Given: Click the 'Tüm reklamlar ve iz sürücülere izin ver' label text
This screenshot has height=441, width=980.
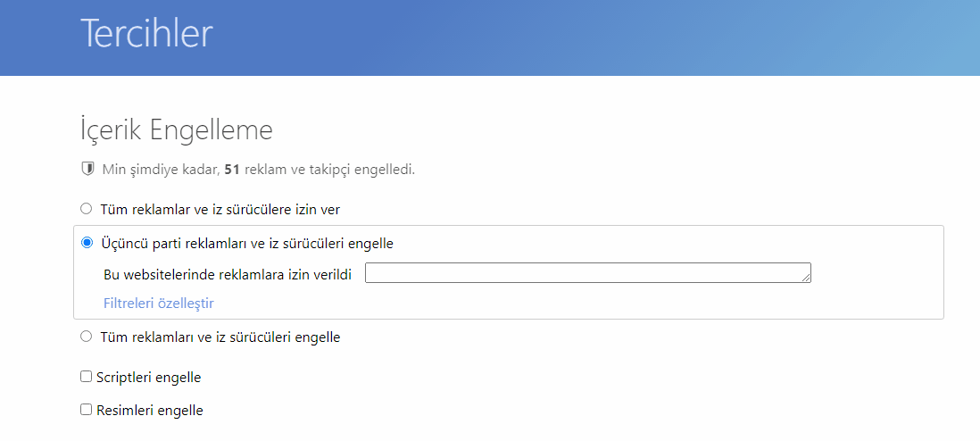Looking at the screenshot, I should coord(218,209).
